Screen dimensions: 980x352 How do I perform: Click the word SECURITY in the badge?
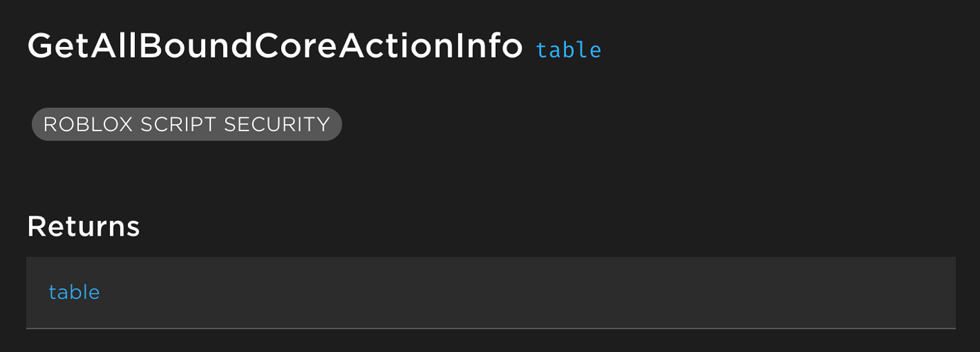click(277, 124)
